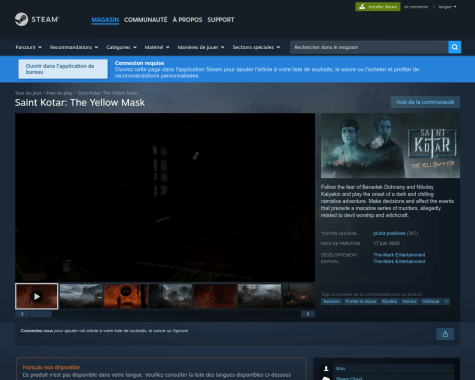Click the right arrow under thumbnails
This screenshot has width=475, height=380.
tap(308, 314)
